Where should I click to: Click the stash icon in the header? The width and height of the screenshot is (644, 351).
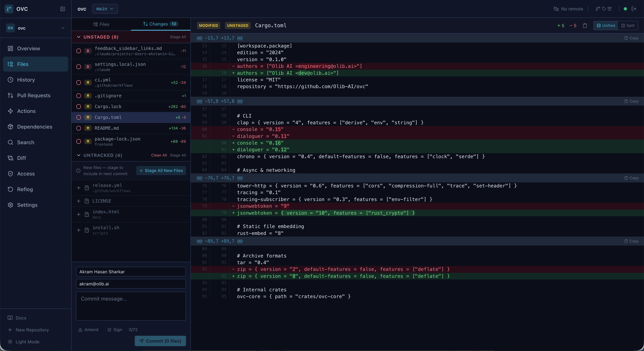[610, 9]
